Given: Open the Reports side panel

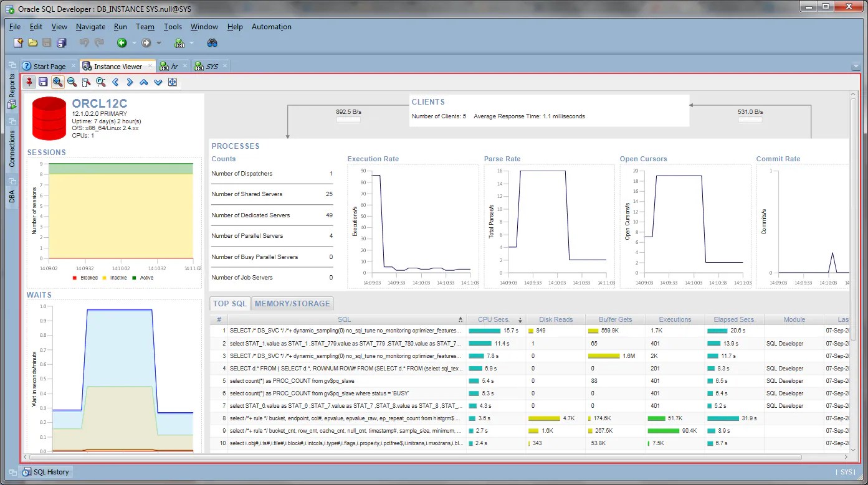Looking at the screenshot, I should [x=12, y=92].
